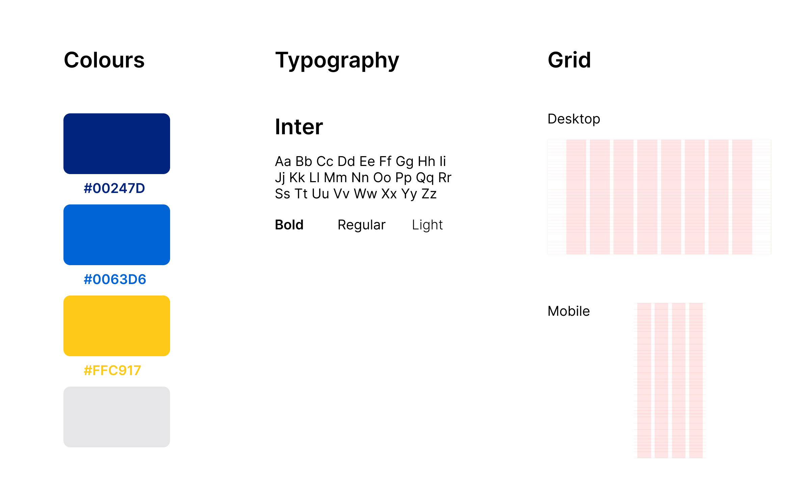812x504 pixels.
Task: Click the Regular weight sample
Action: tap(361, 225)
